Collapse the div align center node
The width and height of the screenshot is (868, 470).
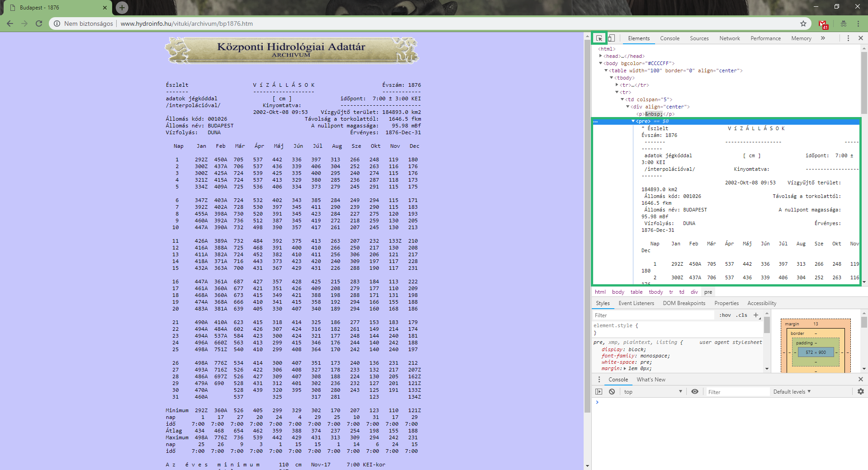click(628, 107)
